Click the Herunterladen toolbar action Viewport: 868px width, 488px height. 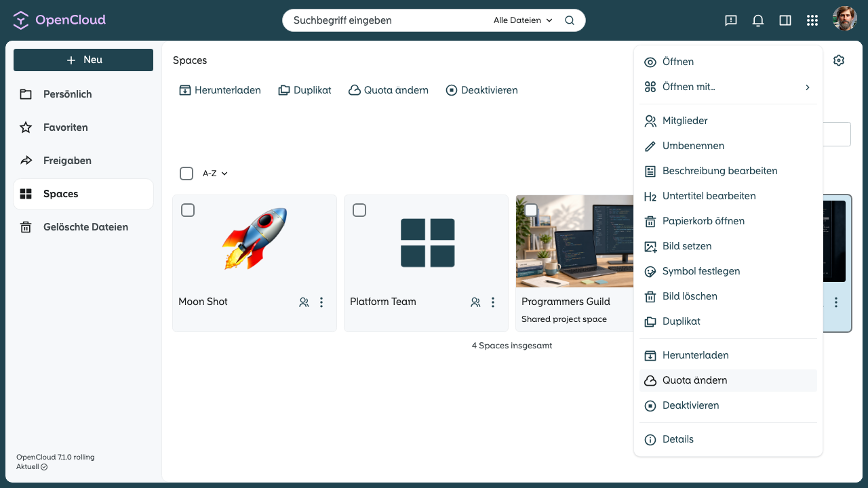point(220,90)
